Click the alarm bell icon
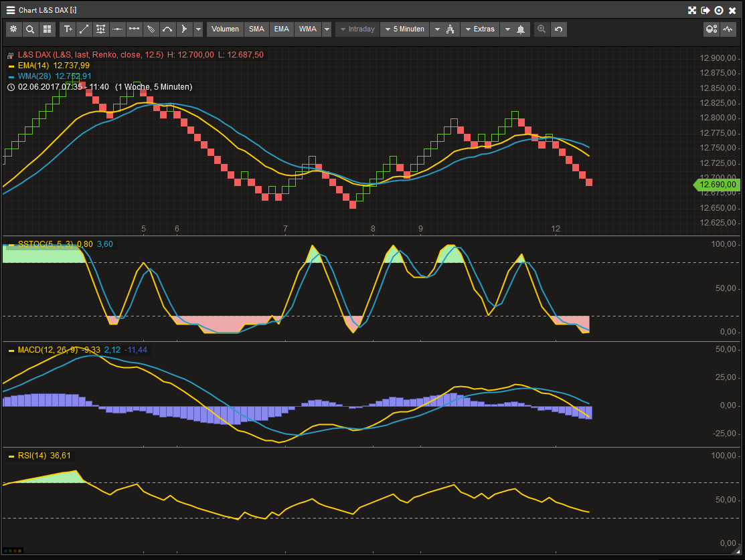The height and width of the screenshot is (560, 745). click(x=521, y=29)
